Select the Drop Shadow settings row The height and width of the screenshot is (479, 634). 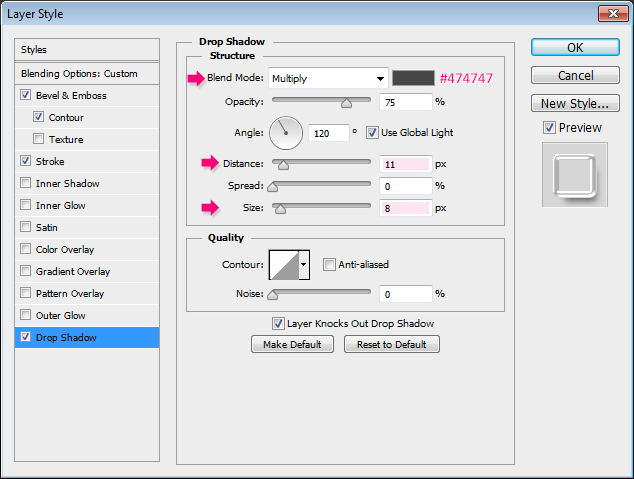click(87, 337)
